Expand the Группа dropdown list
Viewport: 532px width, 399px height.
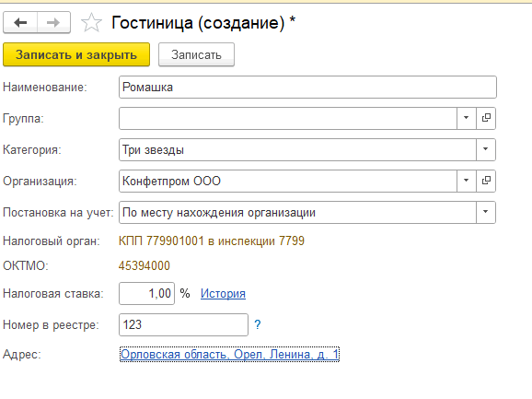coord(466,118)
